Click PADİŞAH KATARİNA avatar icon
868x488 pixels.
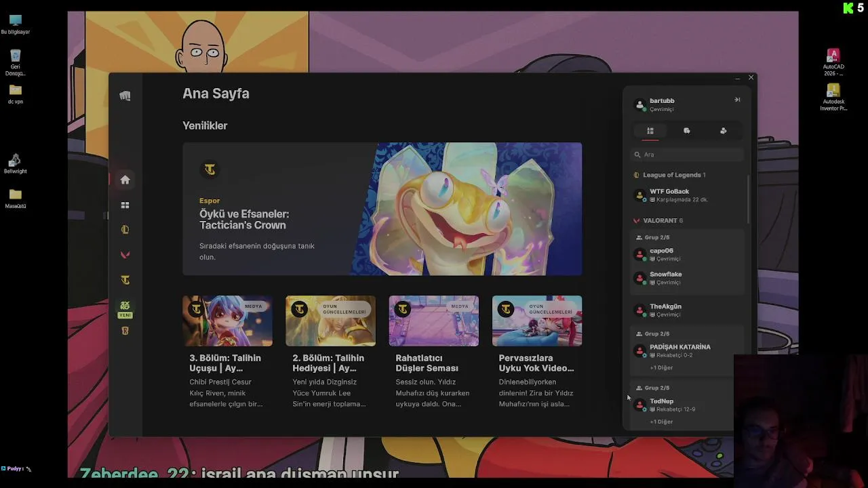pyautogui.click(x=639, y=351)
